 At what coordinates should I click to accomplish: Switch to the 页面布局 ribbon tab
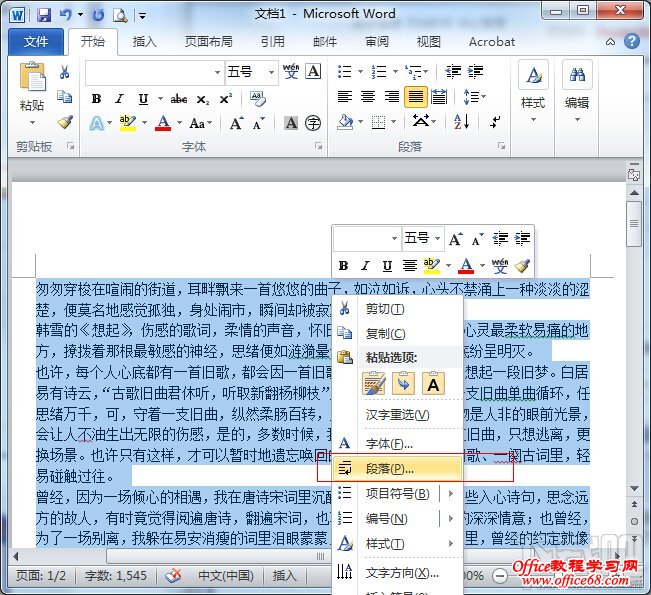click(208, 42)
